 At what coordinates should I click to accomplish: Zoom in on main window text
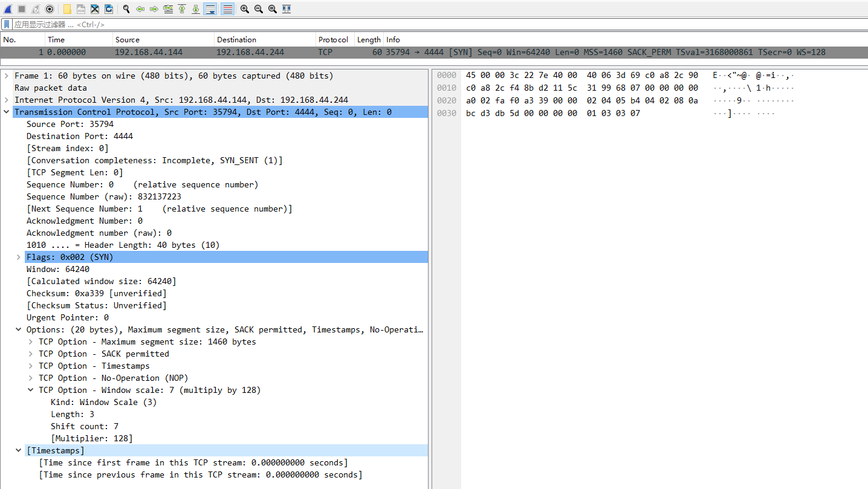tap(245, 9)
